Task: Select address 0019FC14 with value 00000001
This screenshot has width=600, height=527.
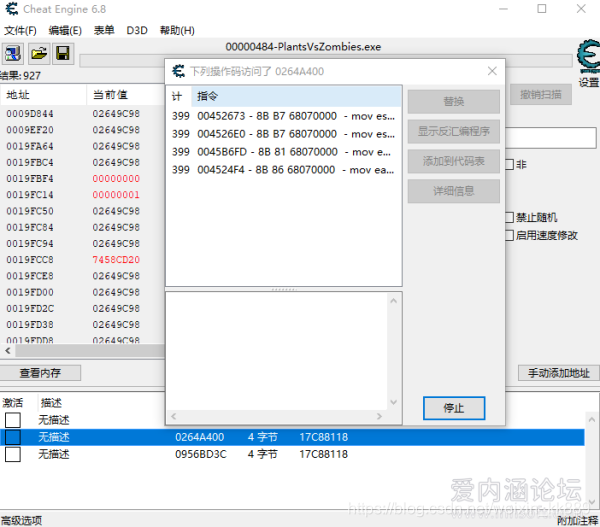Action: (30, 195)
